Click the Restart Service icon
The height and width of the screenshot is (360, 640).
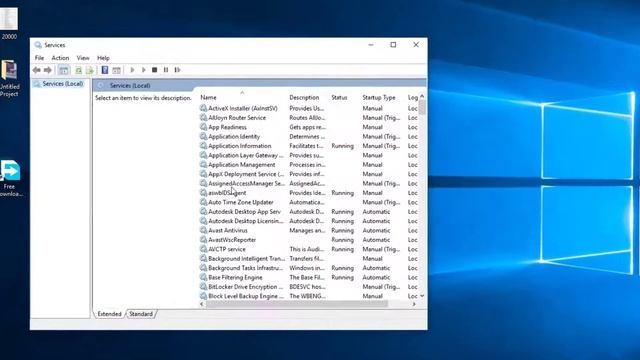[x=177, y=70]
